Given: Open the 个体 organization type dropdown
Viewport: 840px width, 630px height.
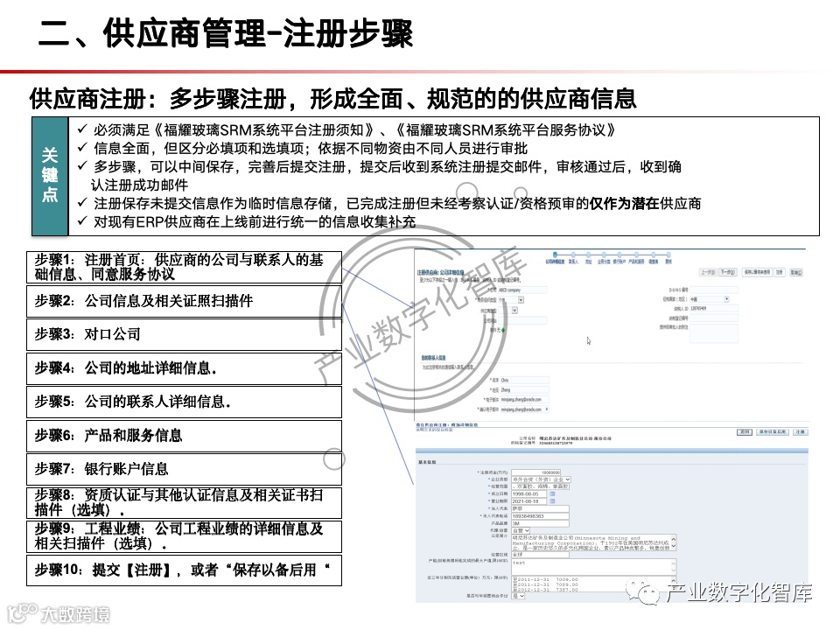Looking at the screenshot, I should 510,299.
